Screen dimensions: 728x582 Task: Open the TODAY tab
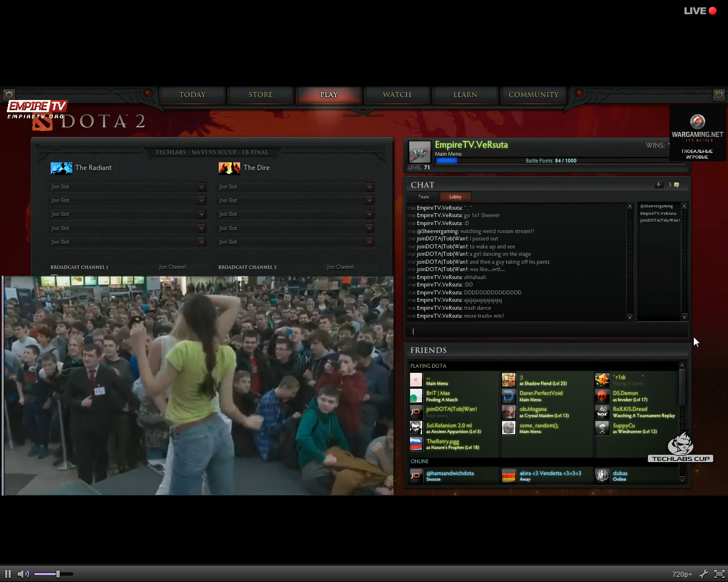[192, 95]
